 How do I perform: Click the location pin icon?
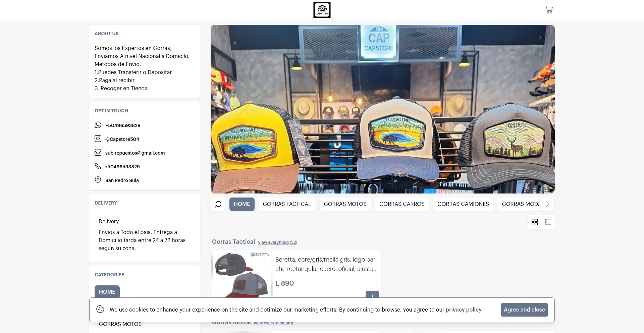click(x=98, y=180)
